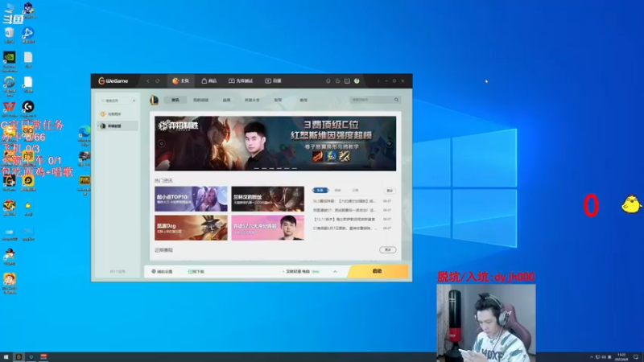
Task: Open the Windows Start menu
Action: pyautogui.click(x=6, y=357)
